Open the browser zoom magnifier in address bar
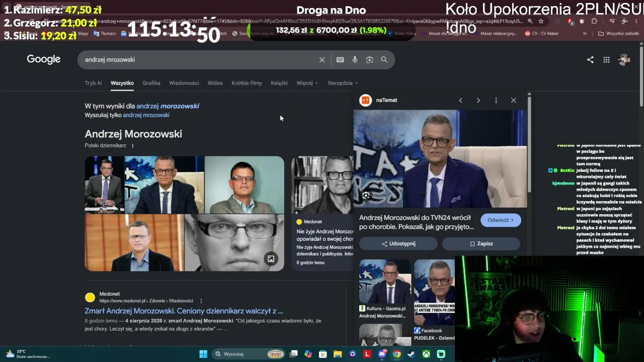644x362 pixels. point(530,21)
